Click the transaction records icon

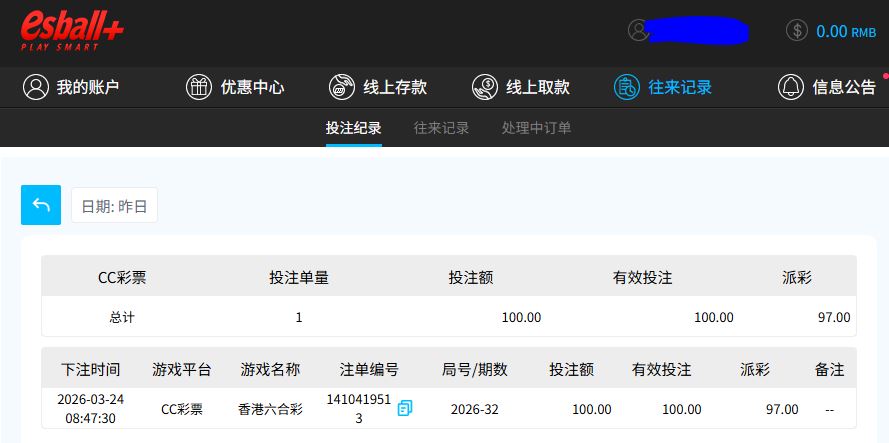[627, 87]
